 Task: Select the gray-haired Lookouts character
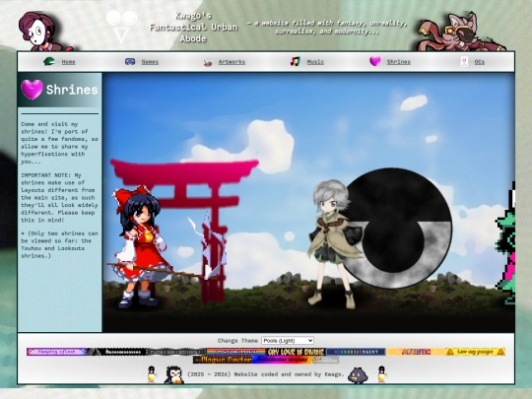click(334, 244)
